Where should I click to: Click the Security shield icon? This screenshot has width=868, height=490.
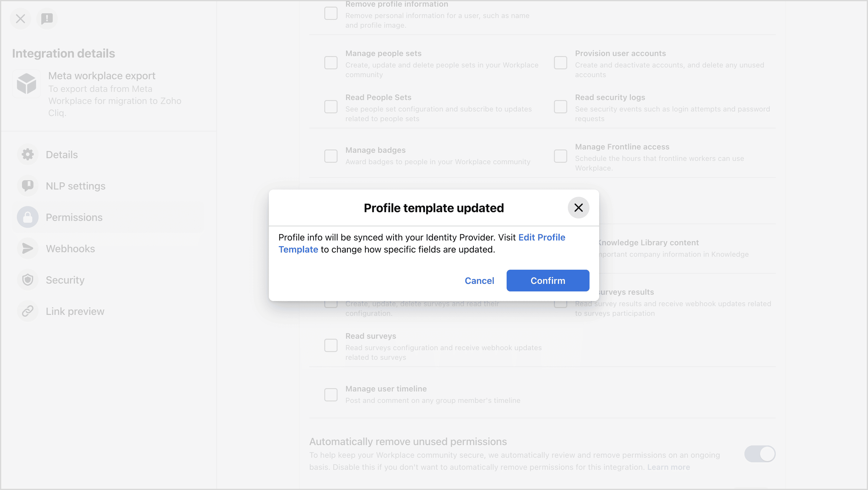(28, 280)
